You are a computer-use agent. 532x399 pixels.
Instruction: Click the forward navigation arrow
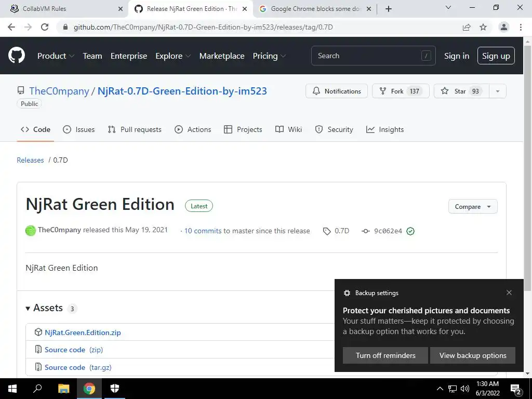pos(28,27)
